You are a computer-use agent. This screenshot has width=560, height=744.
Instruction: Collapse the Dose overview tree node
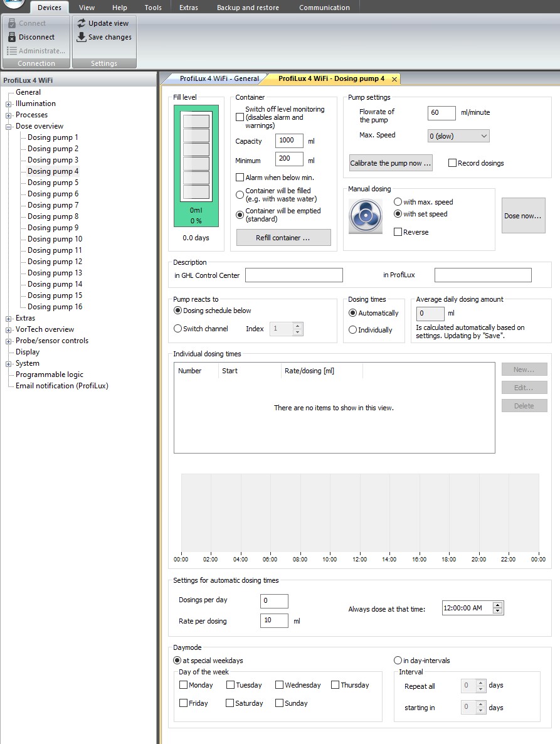[9, 127]
